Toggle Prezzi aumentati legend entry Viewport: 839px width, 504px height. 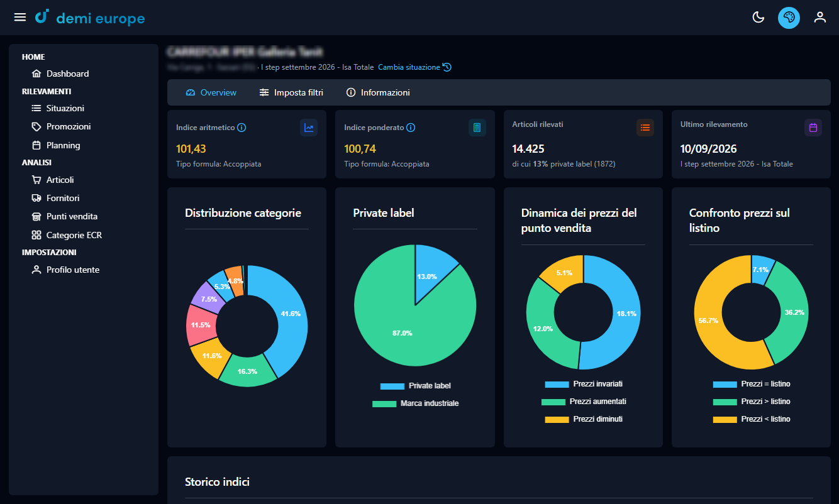[583, 402]
